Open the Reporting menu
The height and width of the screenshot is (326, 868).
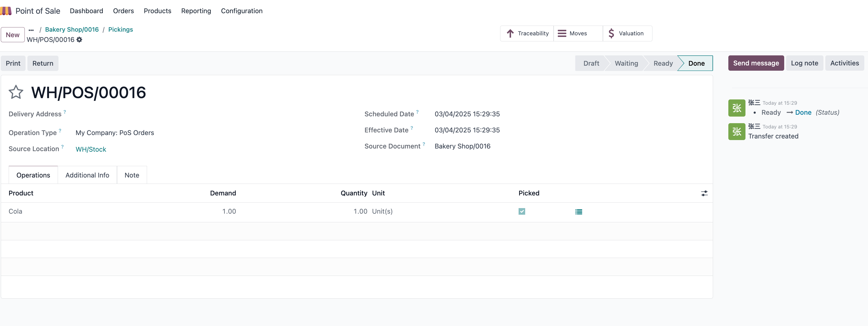(x=196, y=11)
